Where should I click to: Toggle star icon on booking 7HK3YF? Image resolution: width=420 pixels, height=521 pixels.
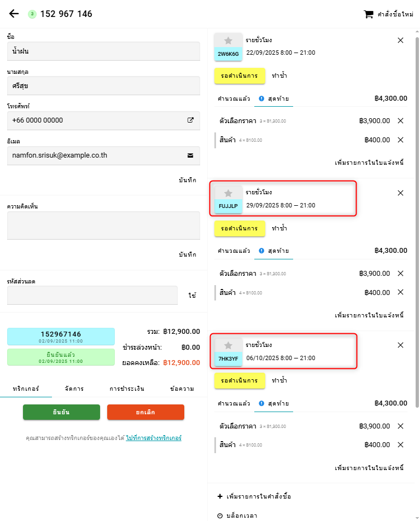[x=228, y=346]
